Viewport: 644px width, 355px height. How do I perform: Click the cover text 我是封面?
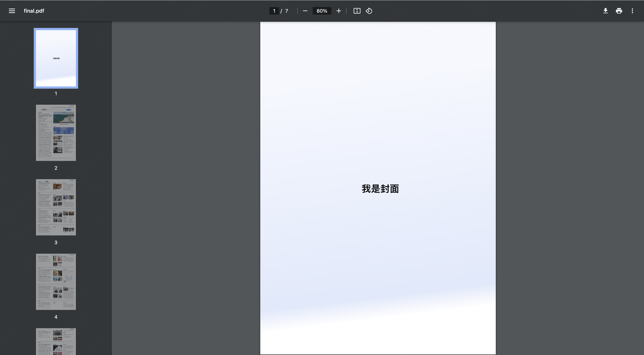[380, 189]
